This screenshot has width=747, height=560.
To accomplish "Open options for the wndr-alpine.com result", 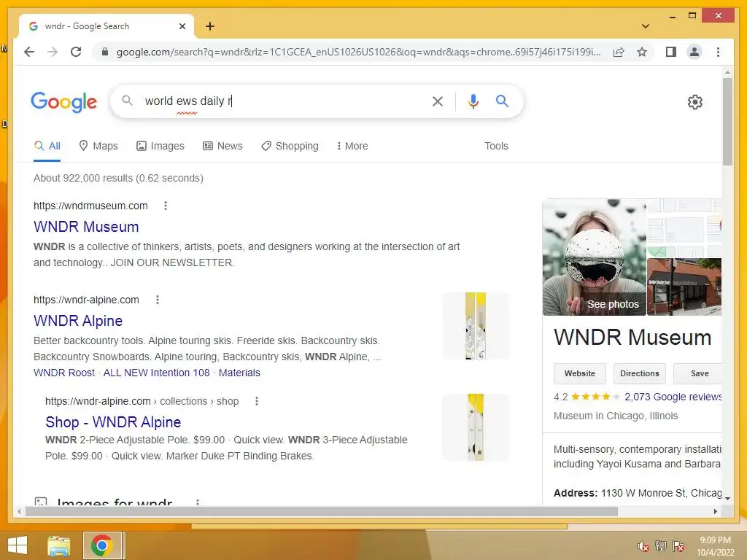I will pyautogui.click(x=158, y=300).
